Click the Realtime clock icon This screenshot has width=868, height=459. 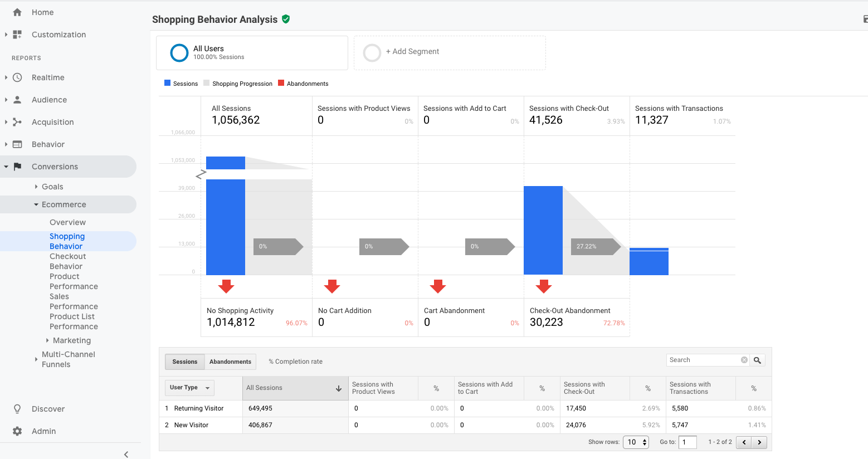(x=17, y=77)
